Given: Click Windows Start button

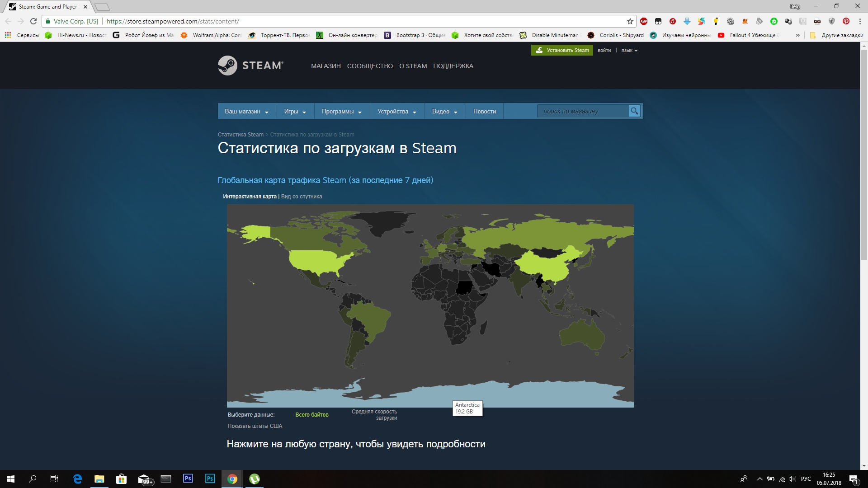Looking at the screenshot, I should [x=11, y=479].
